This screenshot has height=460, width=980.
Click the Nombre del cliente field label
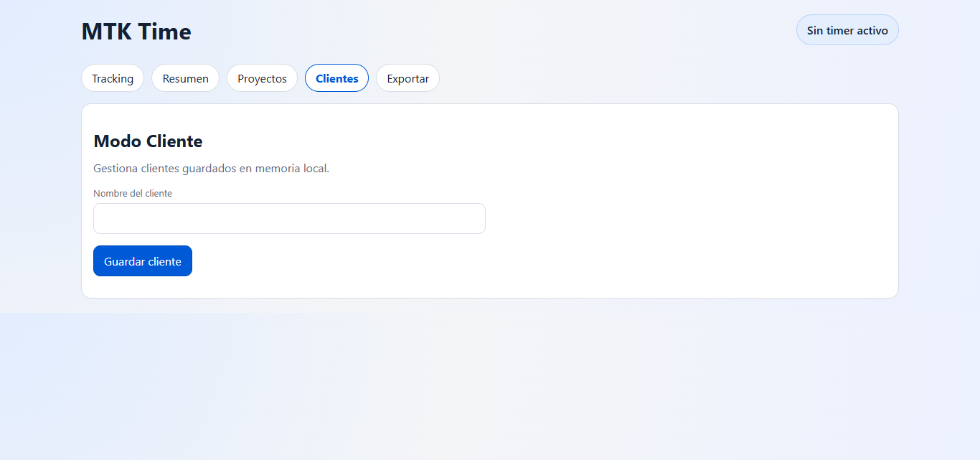click(x=133, y=194)
